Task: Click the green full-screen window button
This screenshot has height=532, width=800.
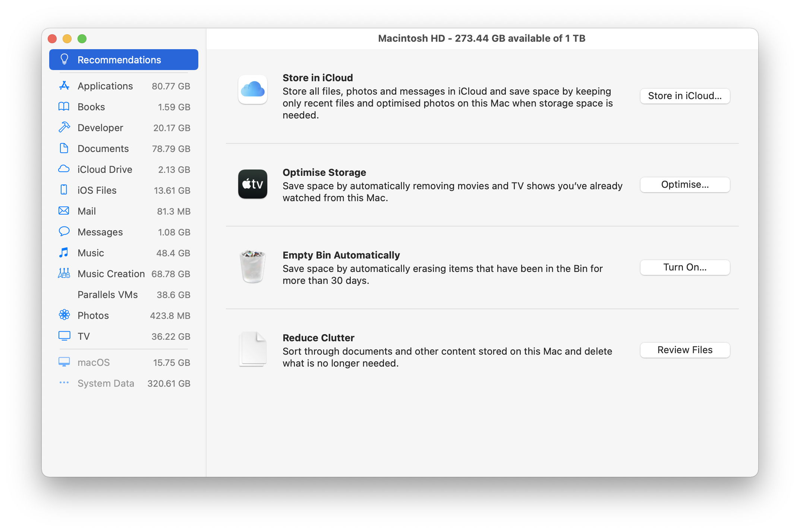Action: coord(82,39)
